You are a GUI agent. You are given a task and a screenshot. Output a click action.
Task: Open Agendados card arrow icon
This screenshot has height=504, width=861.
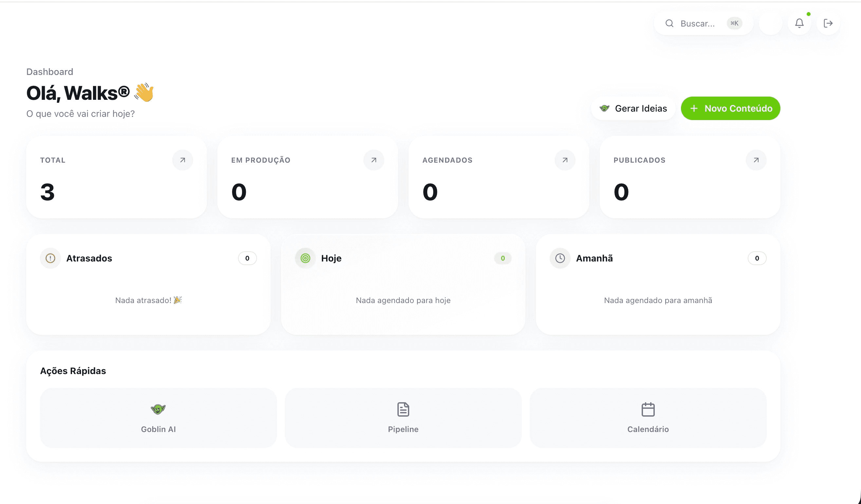tap(565, 160)
